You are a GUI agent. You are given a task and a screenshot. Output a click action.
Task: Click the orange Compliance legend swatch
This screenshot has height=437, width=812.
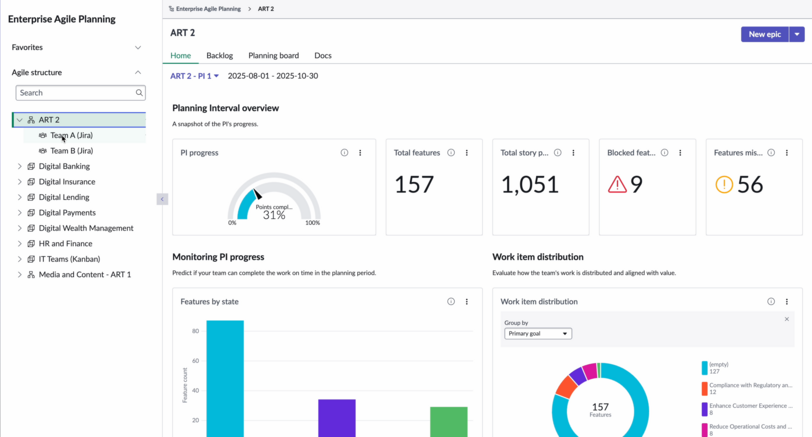(704, 388)
